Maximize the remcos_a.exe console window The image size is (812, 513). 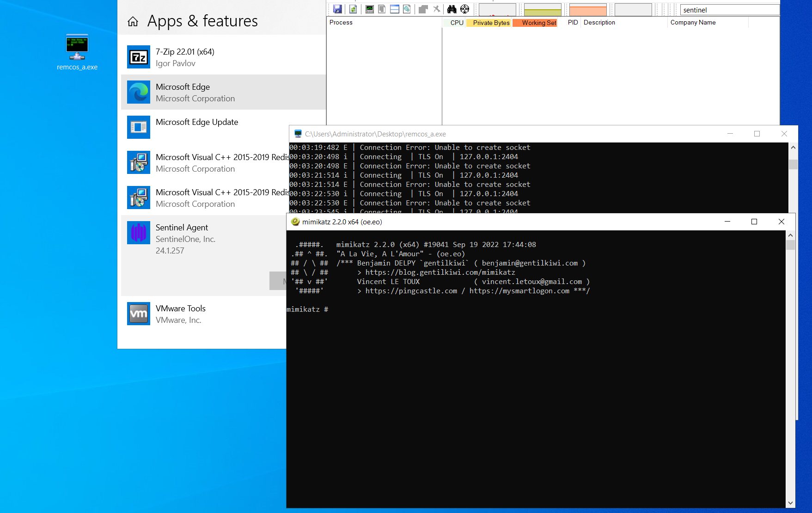point(757,134)
